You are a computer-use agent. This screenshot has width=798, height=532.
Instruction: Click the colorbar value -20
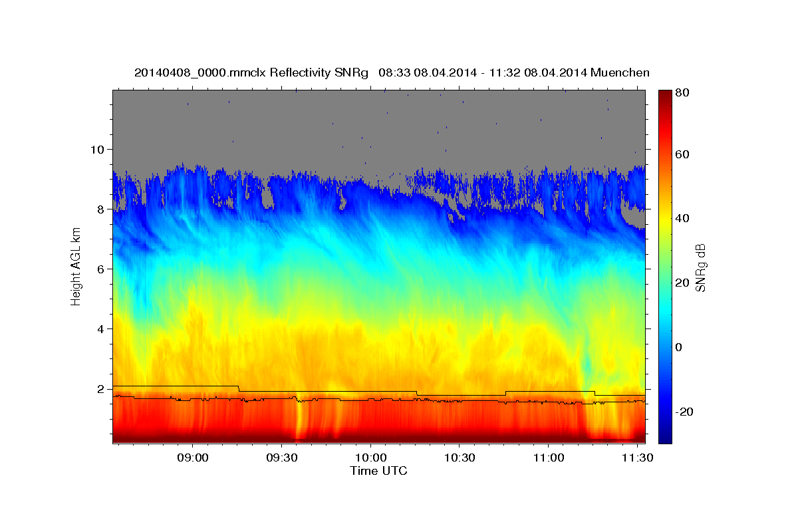tap(684, 412)
